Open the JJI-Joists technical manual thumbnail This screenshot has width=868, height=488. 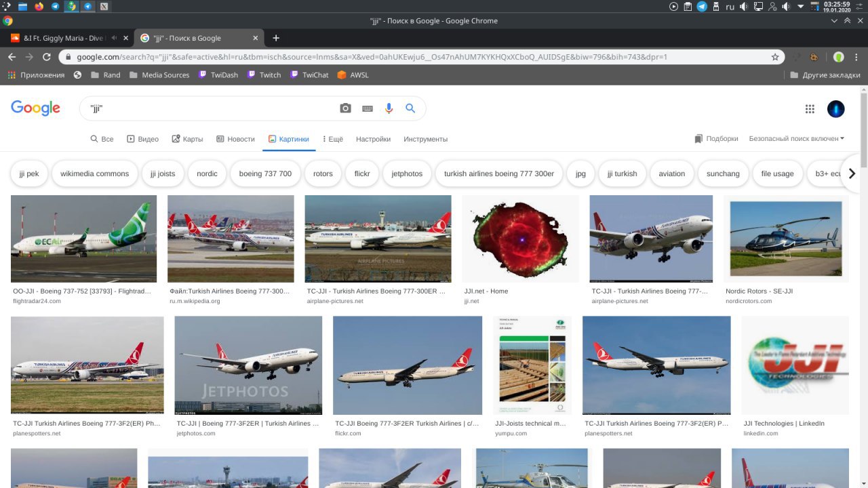[x=532, y=365]
